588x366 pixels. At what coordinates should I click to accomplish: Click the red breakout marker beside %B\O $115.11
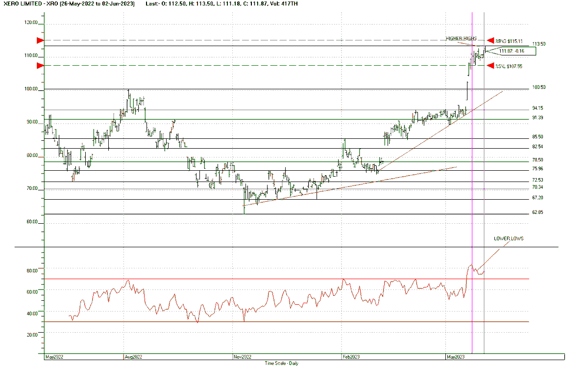point(490,40)
